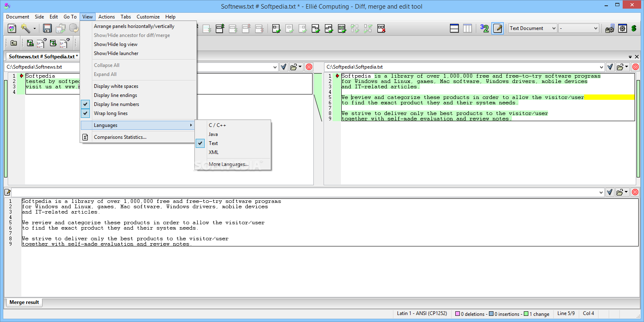Click the green checkmark button of left file panel
This screenshot has height=322, width=644.
click(x=283, y=67)
